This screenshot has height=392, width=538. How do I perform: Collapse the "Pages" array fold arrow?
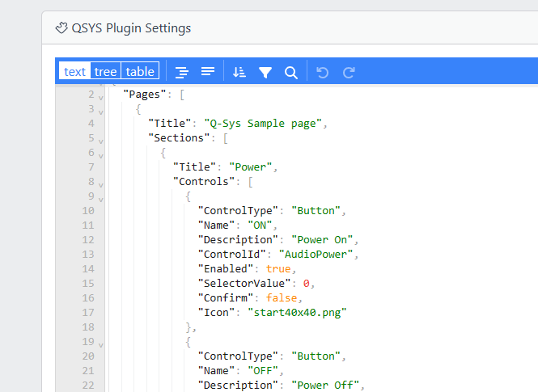click(x=101, y=96)
